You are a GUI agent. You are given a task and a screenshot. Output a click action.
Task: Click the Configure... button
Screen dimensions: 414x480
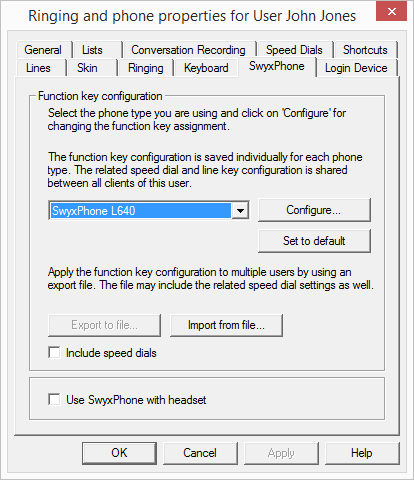coord(314,210)
